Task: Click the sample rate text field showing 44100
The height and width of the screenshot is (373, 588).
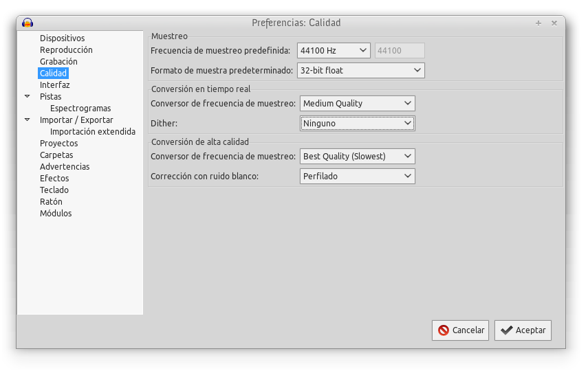Action: tap(399, 50)
